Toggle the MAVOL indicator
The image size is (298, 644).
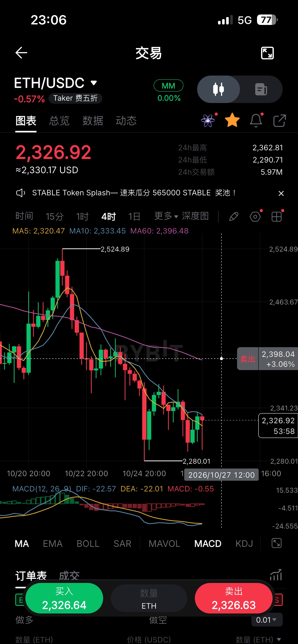point(165,544)
